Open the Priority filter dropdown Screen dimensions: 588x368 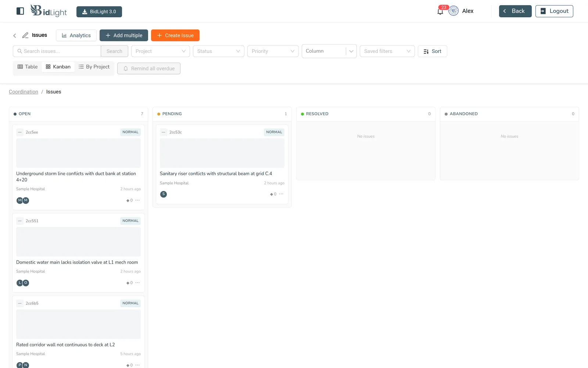point(273,51)
